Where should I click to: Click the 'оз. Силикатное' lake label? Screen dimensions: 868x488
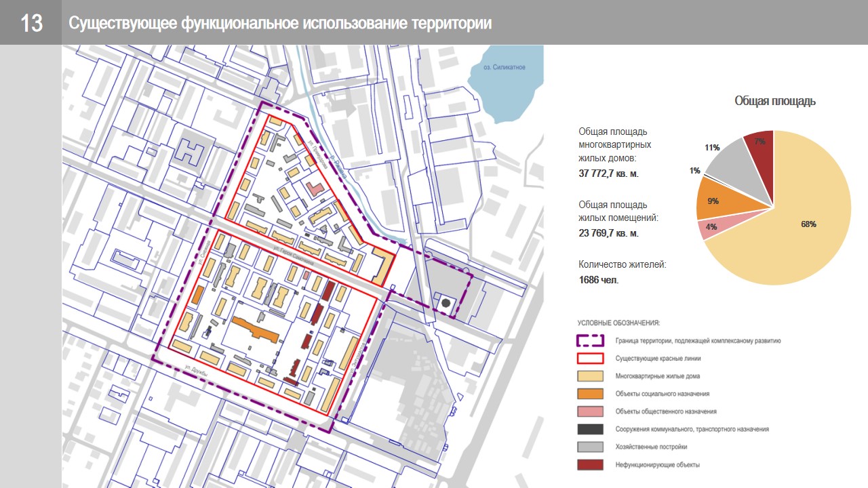504,68
